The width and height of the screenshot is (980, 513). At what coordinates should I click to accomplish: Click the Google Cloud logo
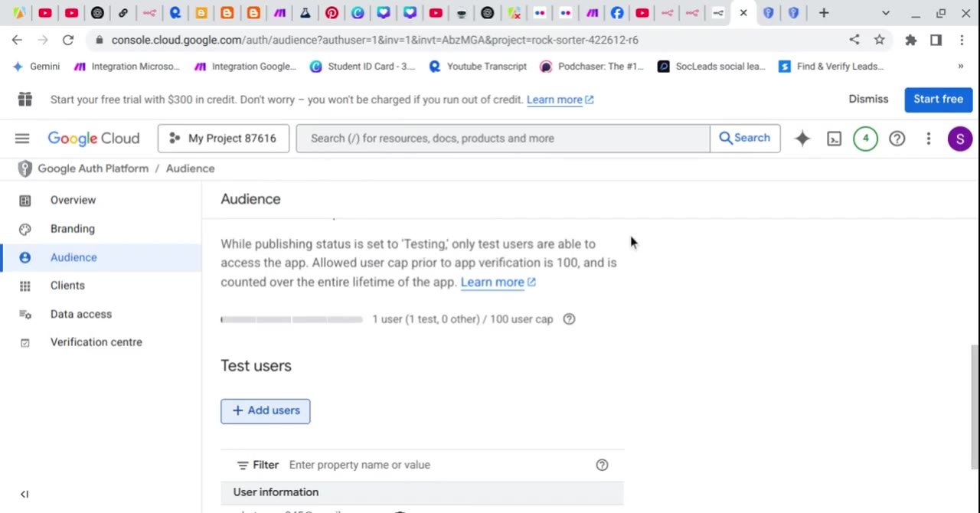tap(93, 139)
